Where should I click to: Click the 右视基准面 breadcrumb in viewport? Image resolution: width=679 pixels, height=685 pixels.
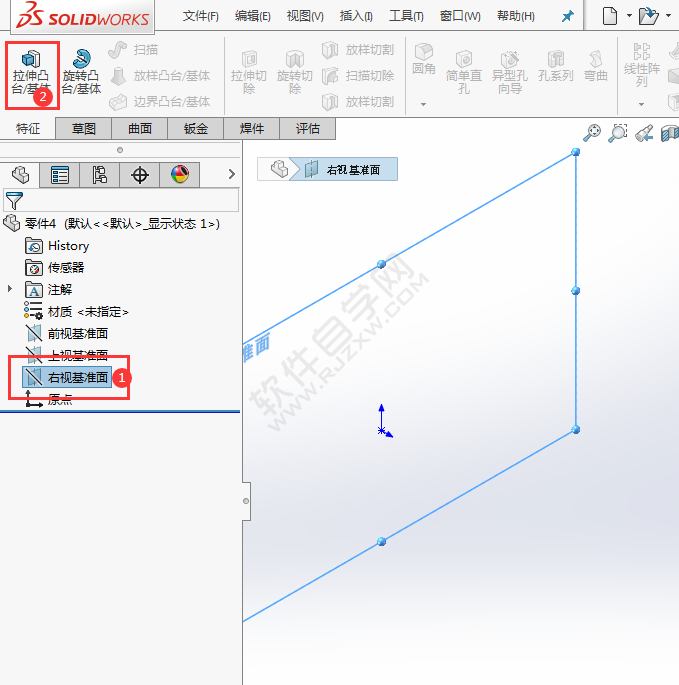[344, 169]
